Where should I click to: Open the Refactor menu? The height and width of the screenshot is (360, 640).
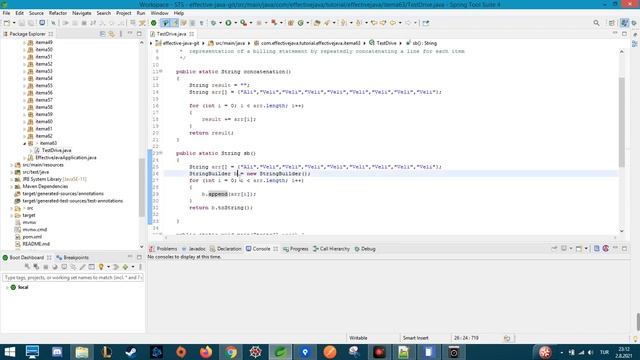coord(58,13)
